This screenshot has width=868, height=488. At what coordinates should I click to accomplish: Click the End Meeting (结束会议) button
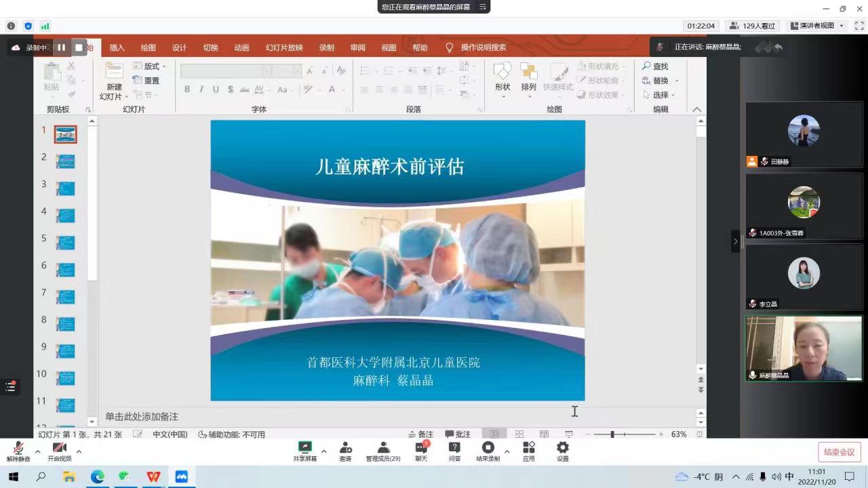click(x=839, y=452)
